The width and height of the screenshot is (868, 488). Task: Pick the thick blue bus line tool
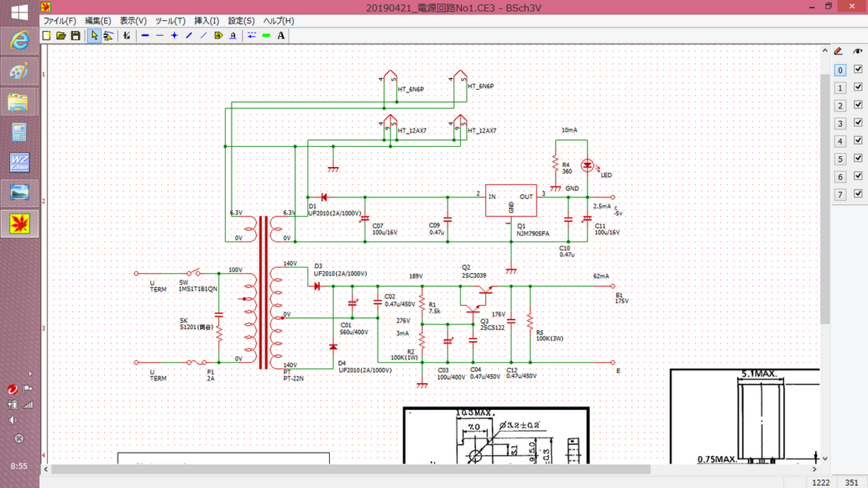(x=145, y=35)
